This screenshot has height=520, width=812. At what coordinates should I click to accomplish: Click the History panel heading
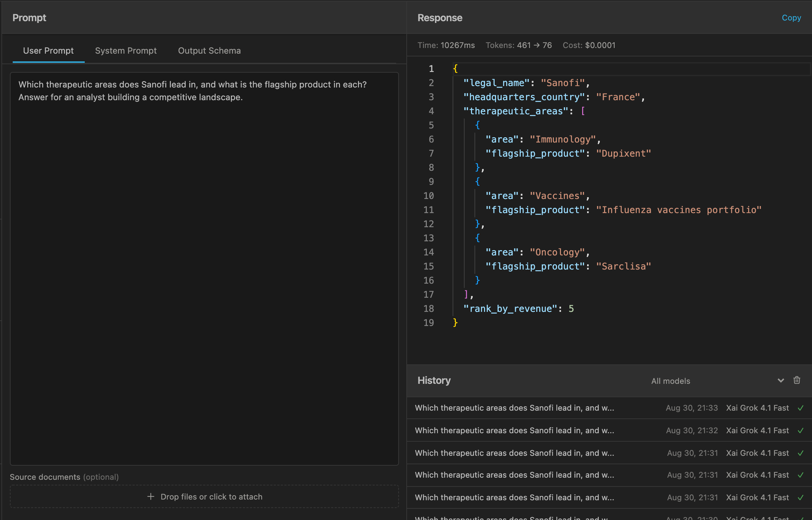coord(434,380)
